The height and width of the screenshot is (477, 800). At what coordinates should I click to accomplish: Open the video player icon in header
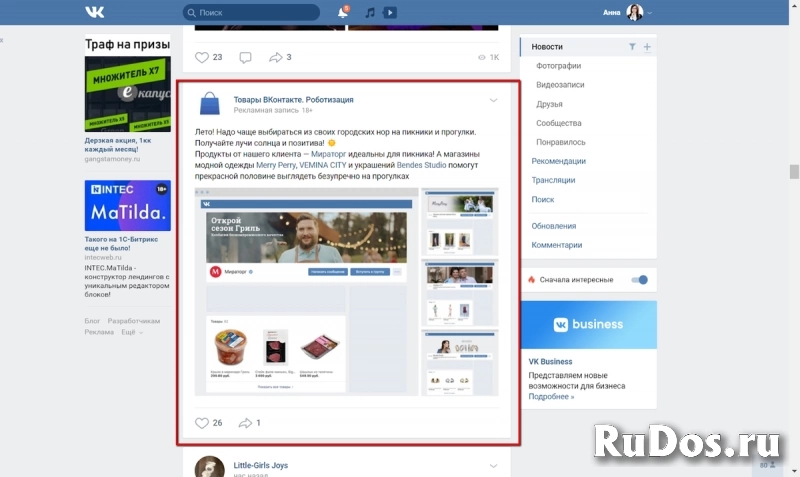(390, 12)
